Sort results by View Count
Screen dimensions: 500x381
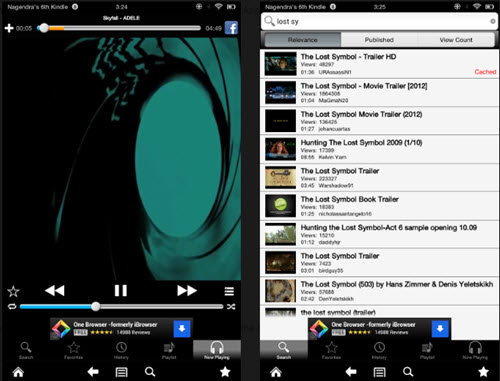tap(456, 40)
